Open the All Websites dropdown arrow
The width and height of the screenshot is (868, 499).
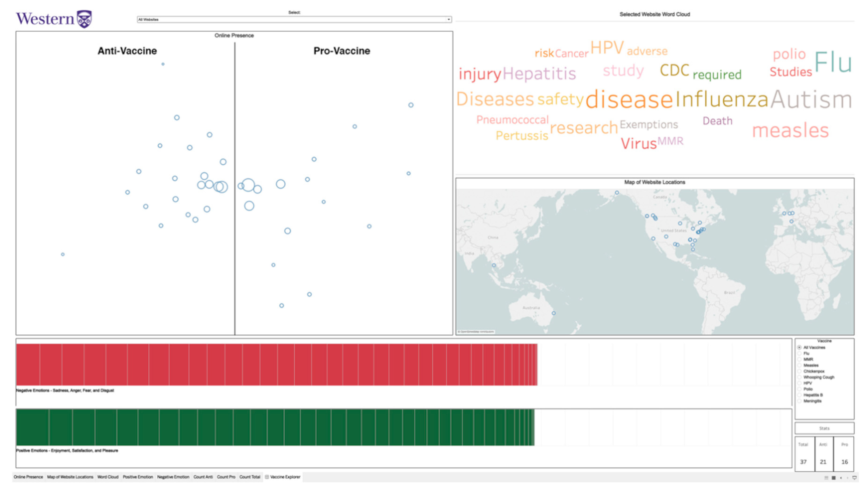[x=449, y=20]
